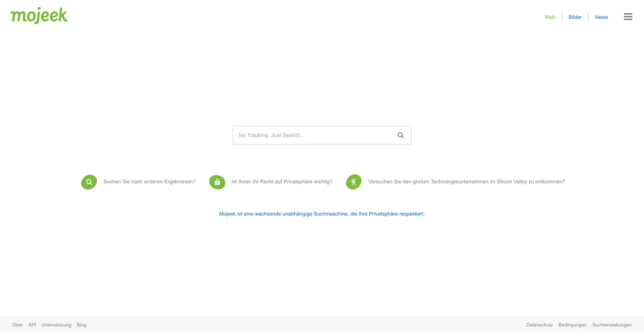
Task: Open the Blog footer link
Action: [x=82, y=325]
